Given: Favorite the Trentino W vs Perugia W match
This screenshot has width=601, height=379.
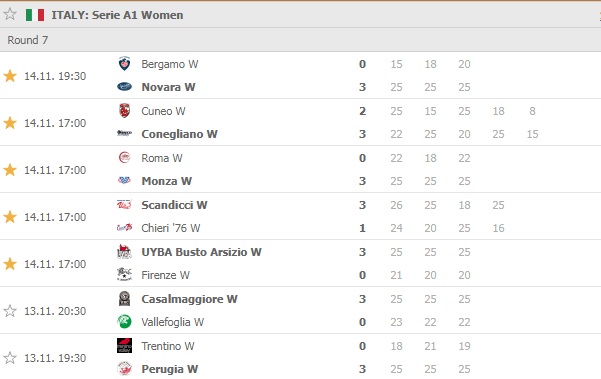Looking at the screenshot, I should click(10, 358).
